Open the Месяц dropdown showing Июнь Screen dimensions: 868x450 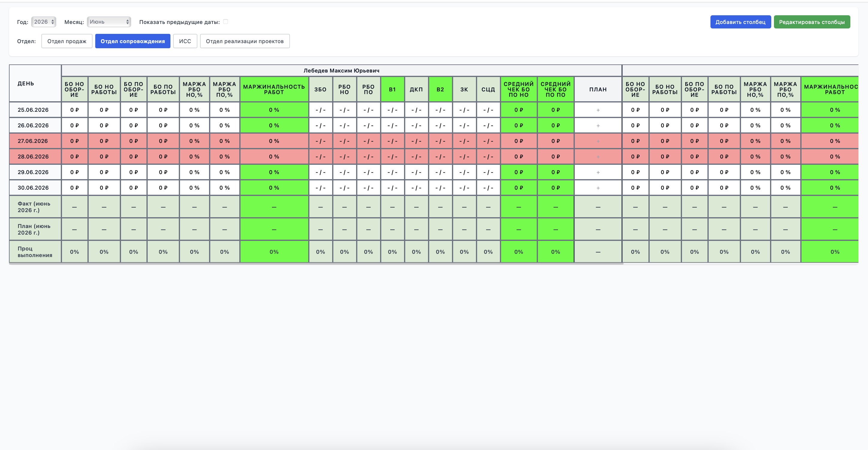click(109, 22)
